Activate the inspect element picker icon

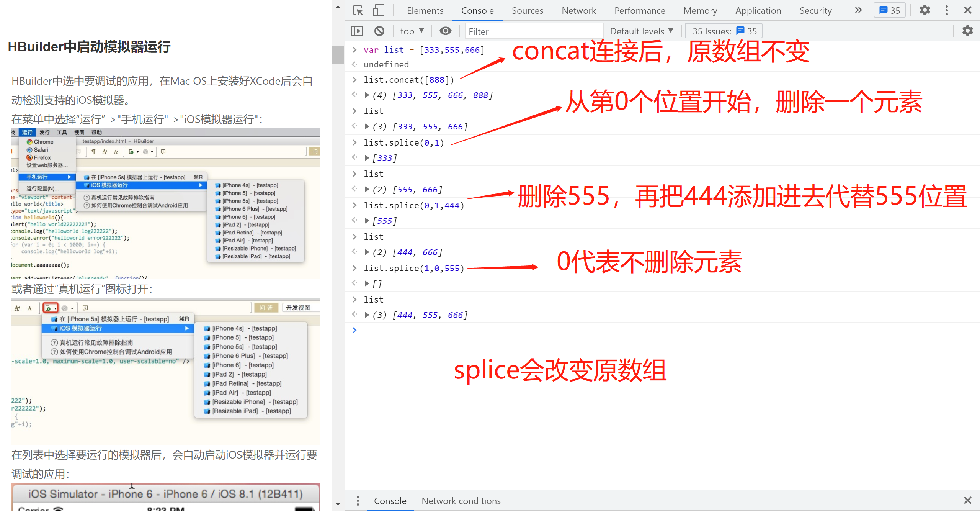pyautogui.click(x=358, y=10)
